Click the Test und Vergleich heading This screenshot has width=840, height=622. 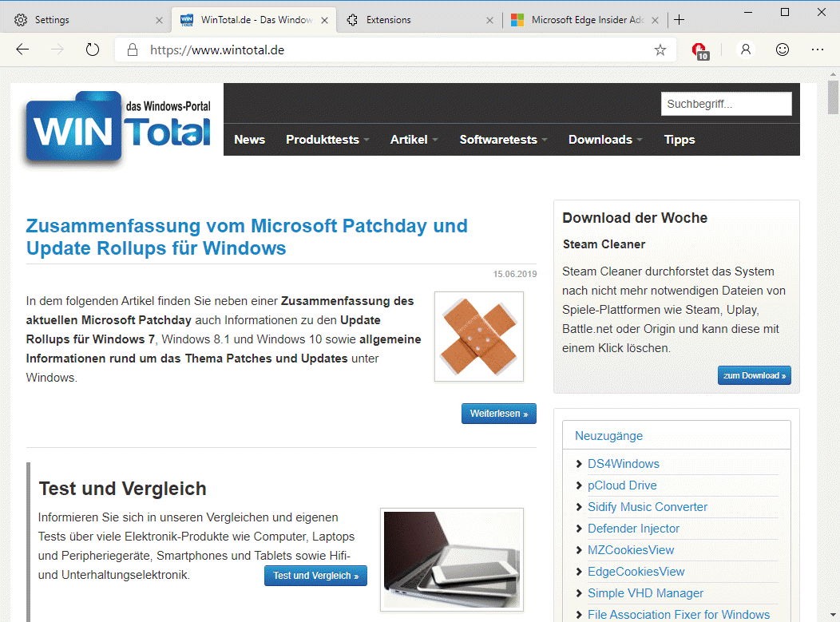(122, 489)
